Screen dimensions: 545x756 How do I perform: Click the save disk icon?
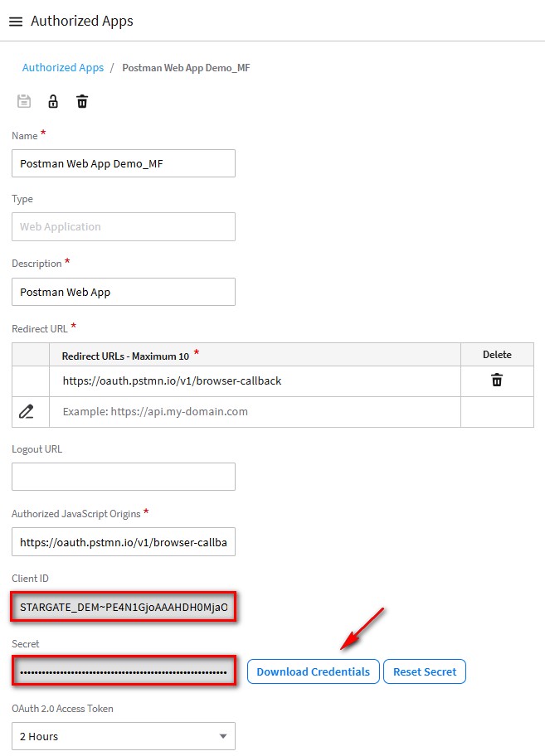pos(24,101)
